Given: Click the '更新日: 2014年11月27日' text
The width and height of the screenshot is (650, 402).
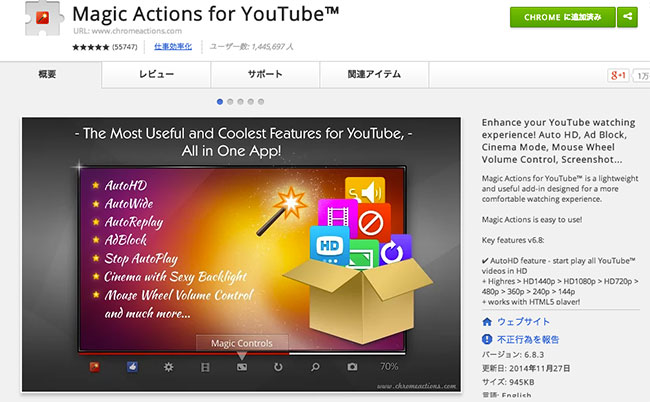Looking at the screenshot, I should [x=526, y=368].
